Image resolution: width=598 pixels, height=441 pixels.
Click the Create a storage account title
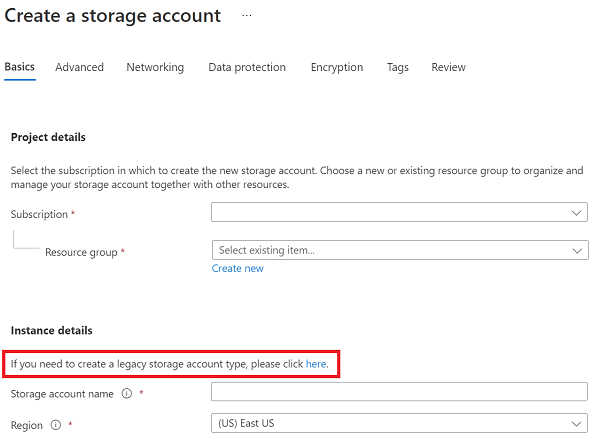113,16
